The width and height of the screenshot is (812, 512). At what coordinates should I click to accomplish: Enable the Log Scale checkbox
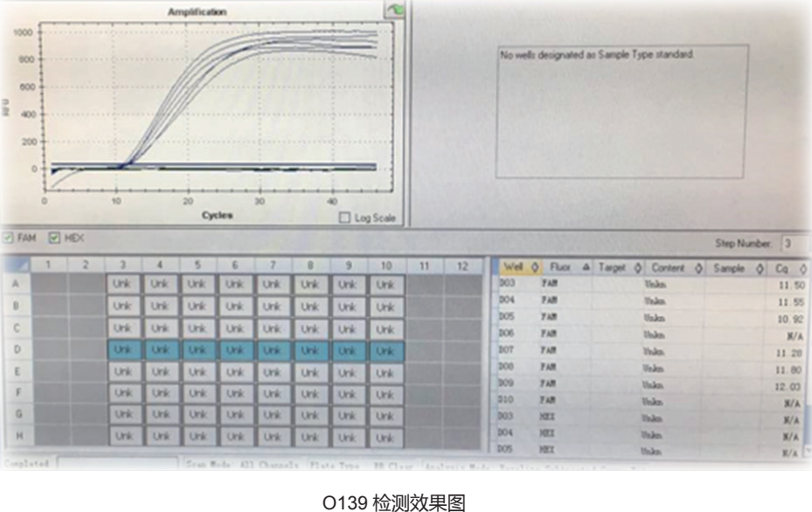point(344,218)
